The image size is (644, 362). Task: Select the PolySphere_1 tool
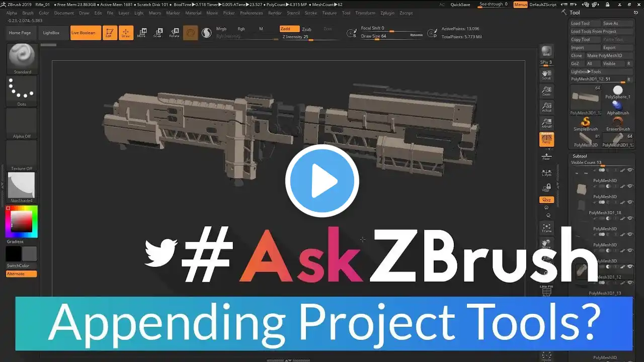(617, 92)
